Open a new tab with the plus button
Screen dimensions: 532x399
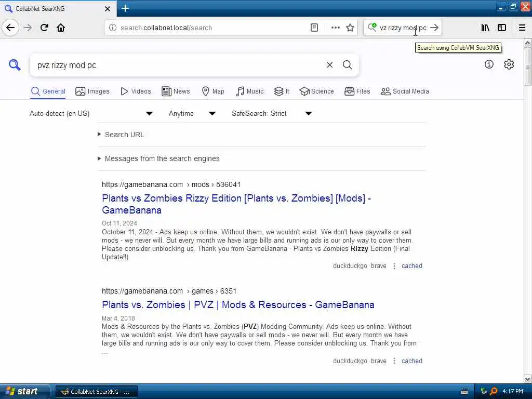point(125,8)
